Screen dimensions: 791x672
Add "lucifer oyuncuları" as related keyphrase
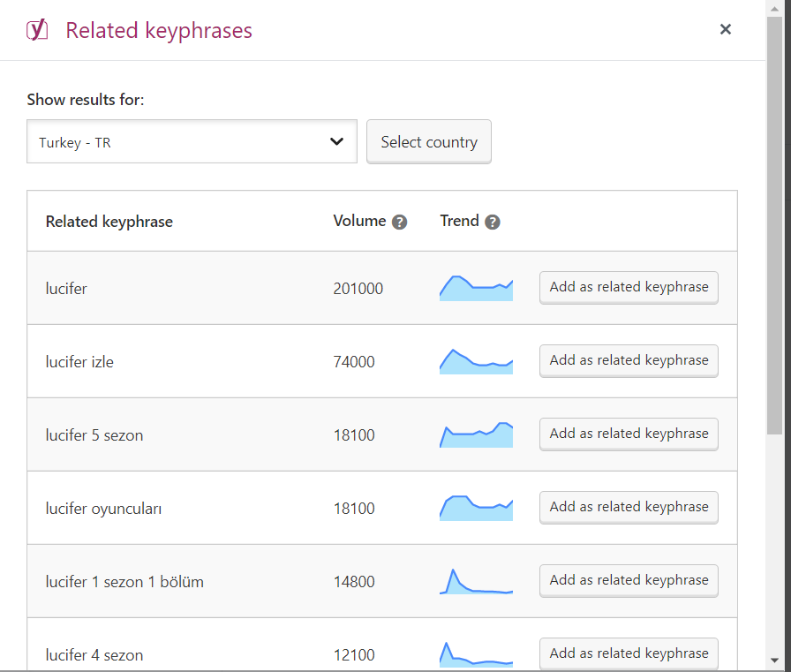tap(629, 507)
